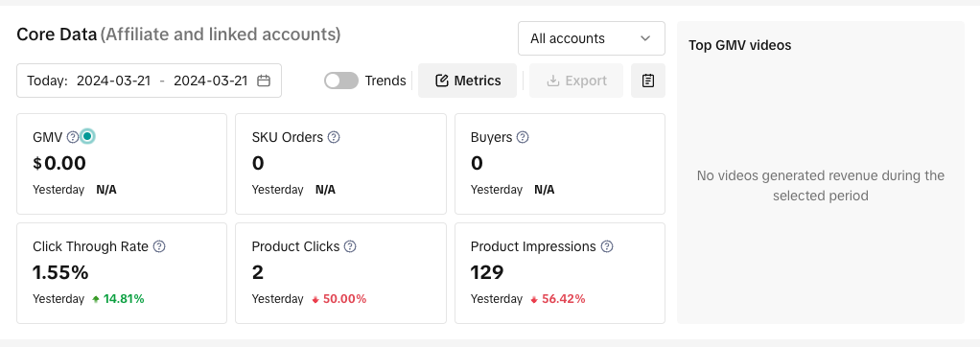Click the teal indicator dot beside GMV
The width and height of the screenshot is (980, 347).
point(87,136)
